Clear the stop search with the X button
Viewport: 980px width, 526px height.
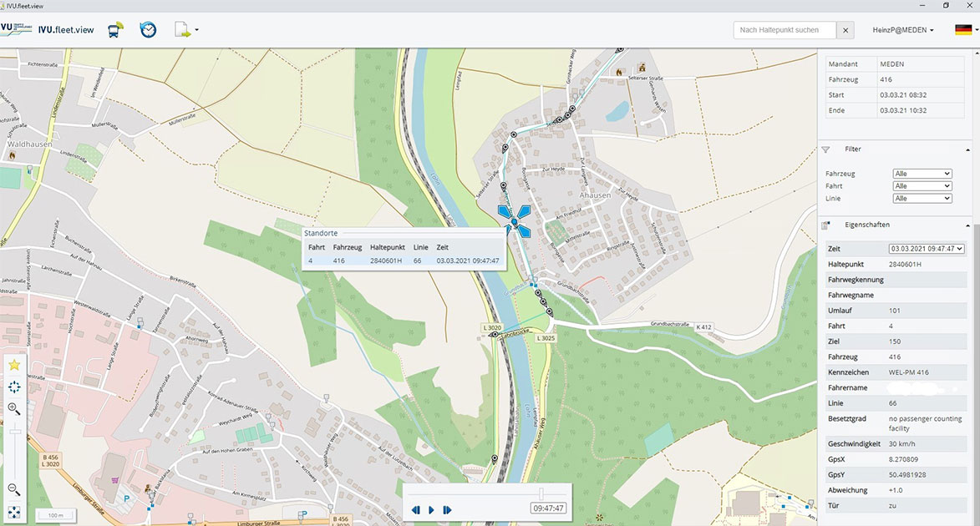845,30
